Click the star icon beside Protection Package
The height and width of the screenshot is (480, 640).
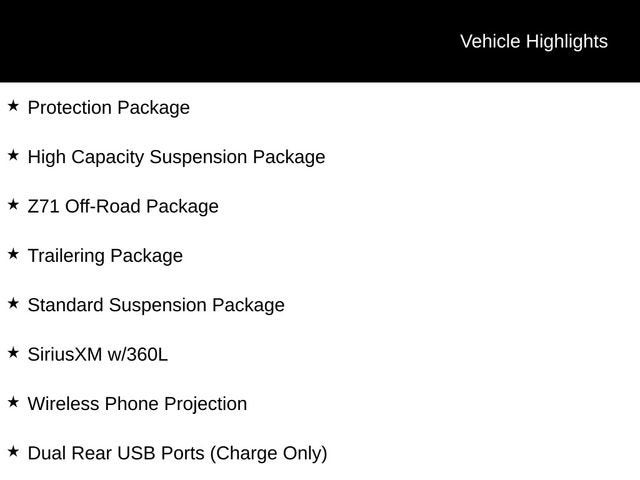13,105
